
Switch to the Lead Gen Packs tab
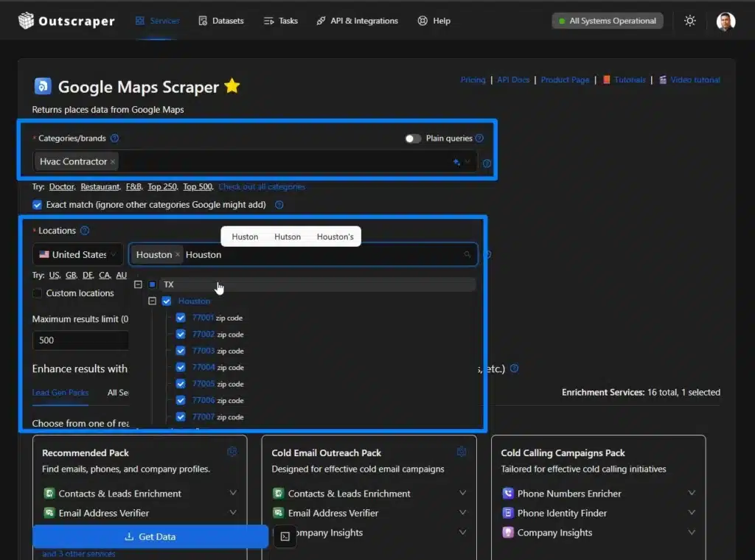pos(60,393)
